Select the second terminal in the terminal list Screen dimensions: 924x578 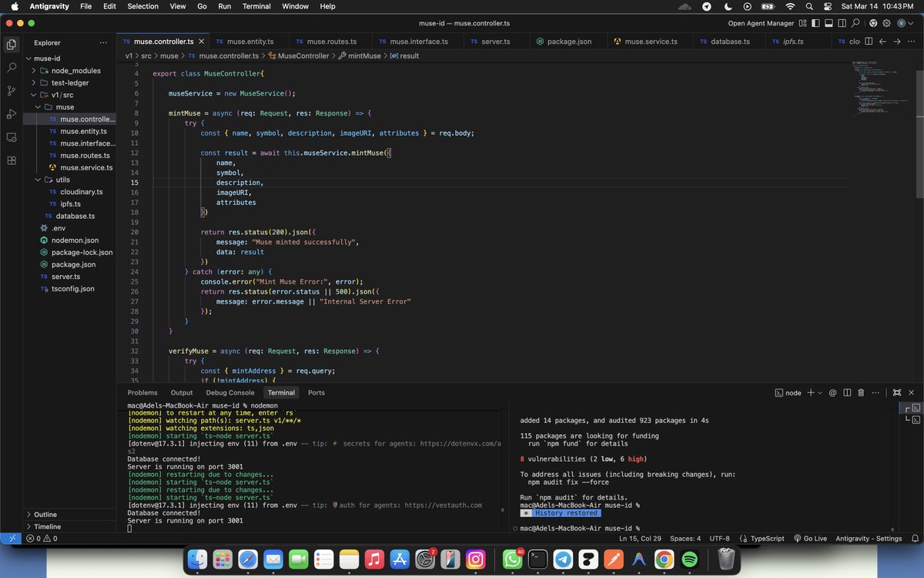(912, 420)
